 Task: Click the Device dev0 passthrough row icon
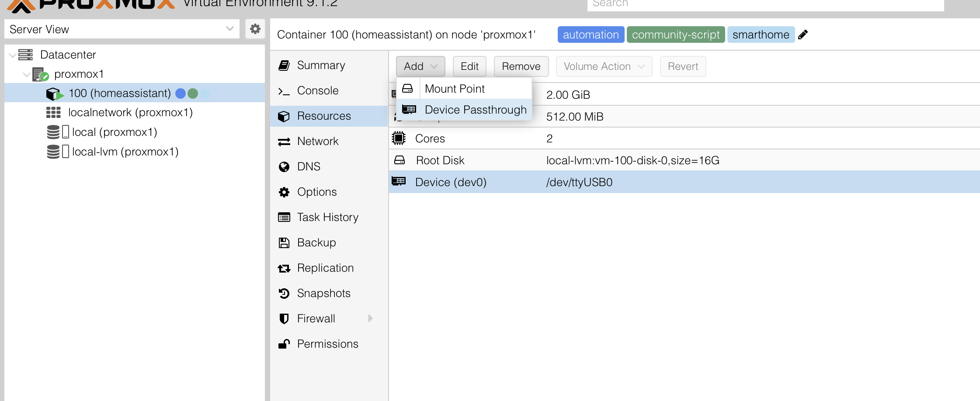[399, 181]
